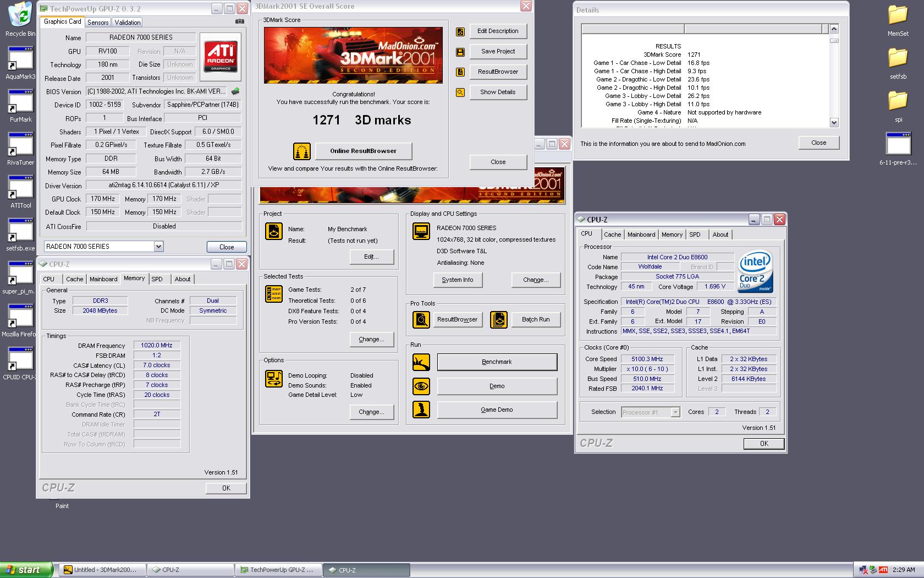Click the Display and CPU Settings monitor icon

421,231
